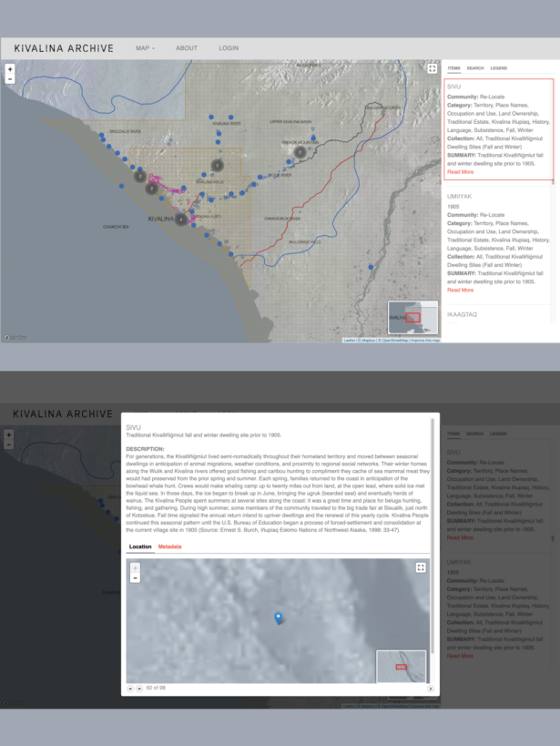
Task: Zoom out on the SIVU popup map
Action: [135, 578]
